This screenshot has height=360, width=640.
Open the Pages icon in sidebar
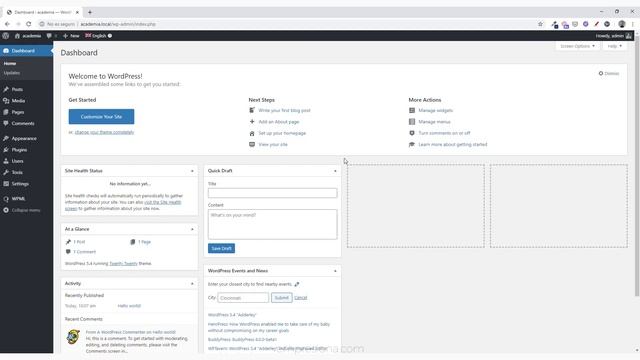(6, 112)
